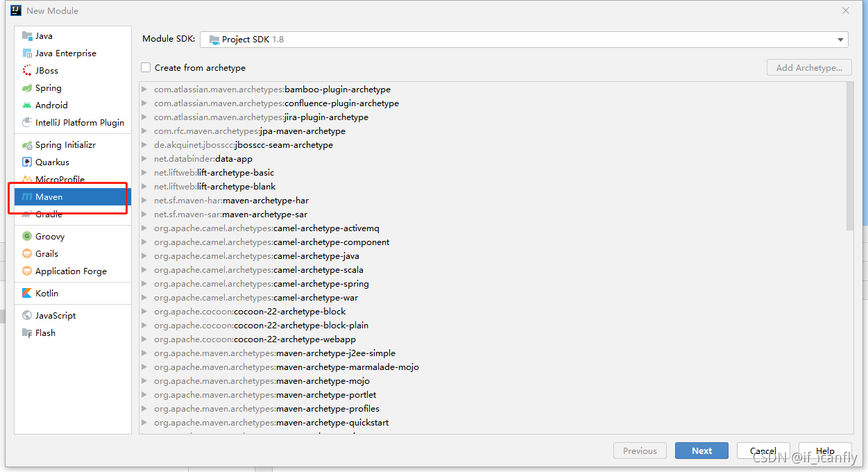The image size is (868, 472).
Task: Click the Add Archetype button
Action: tap(809, 67)
